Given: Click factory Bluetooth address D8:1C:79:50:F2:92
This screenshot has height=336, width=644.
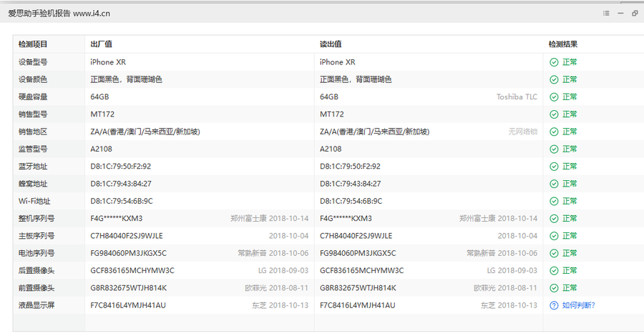Looking at the screenshot, I should (x=121, y=166).
